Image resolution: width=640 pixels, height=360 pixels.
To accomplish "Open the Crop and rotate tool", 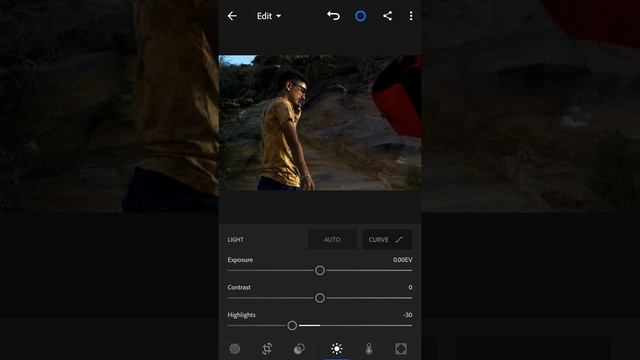I will [267, 349].
